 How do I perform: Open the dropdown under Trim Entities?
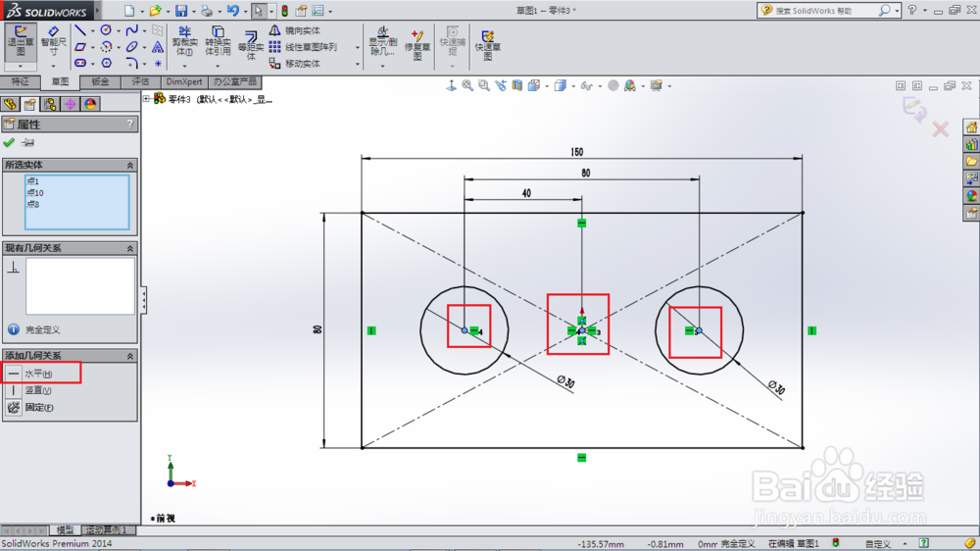tap(184, 66)
